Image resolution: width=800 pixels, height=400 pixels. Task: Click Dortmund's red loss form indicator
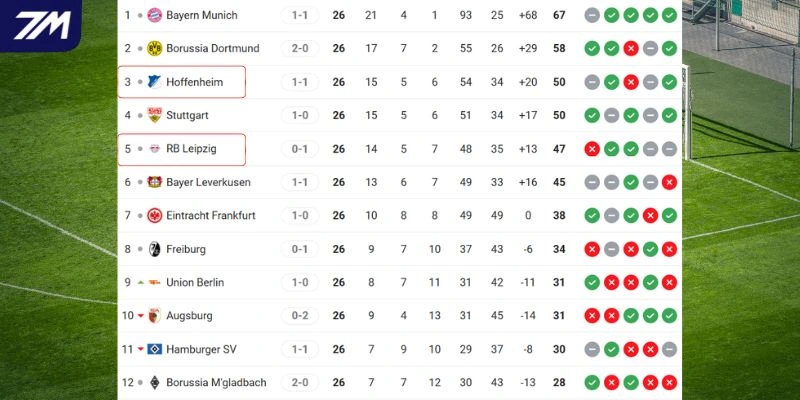(630, 48)
